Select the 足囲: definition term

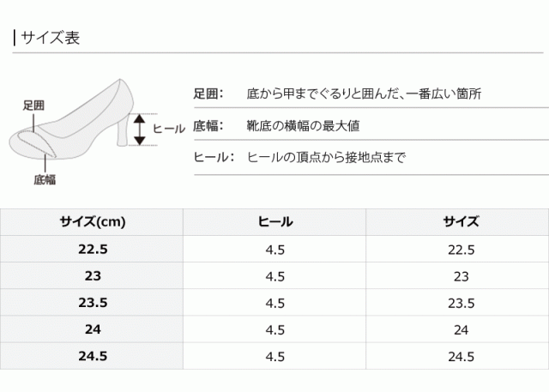coord(208,93)
